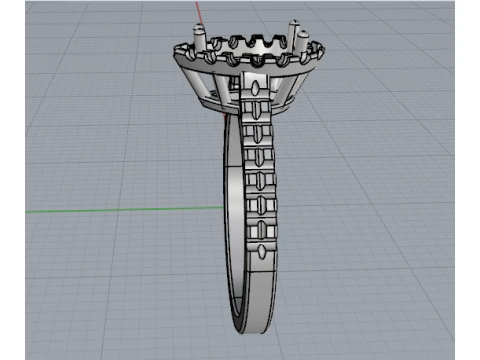Viewport: 480px width, 360px height.
Task: Select the pavé stone-seat strip along the band
Action: pyautogui.click(x=259, y=167)
